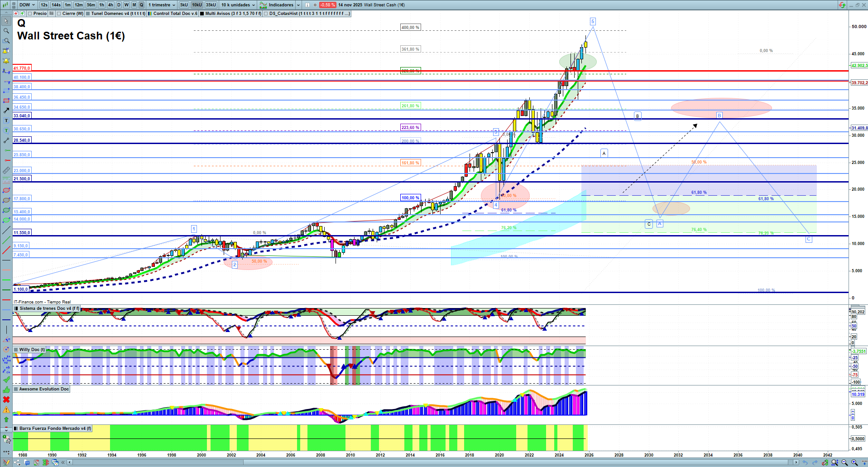Image resolution: width=868 pixels, height=467 pixels.
Task: Toggle the Precio checkbox
Action: tap(30, 14)
